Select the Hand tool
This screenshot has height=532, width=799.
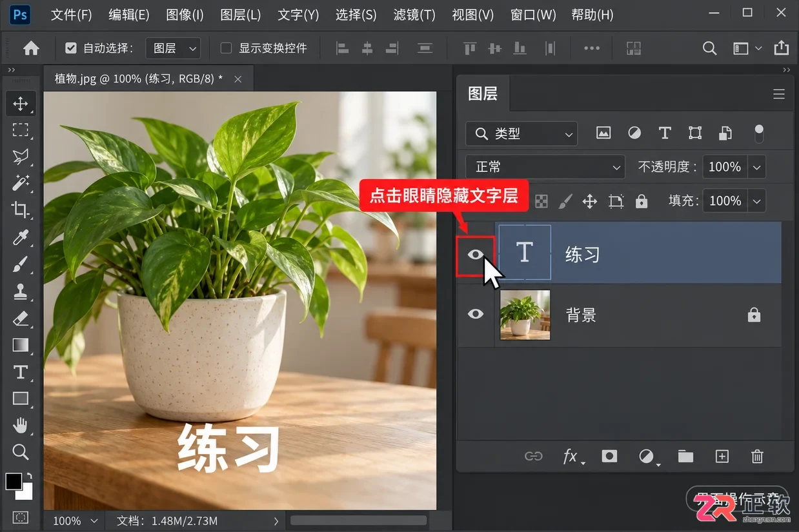point(21,425)
